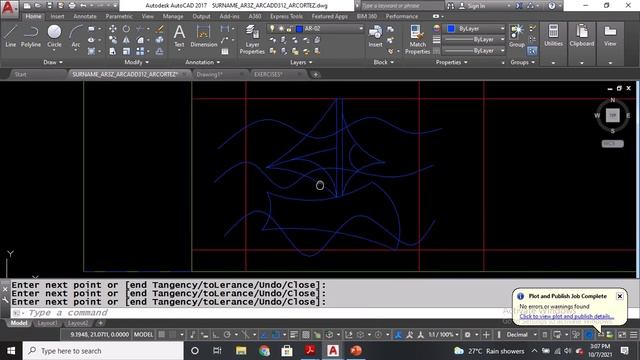
Task: Expand the Modify panel dropdown
Action: [137, 62]
